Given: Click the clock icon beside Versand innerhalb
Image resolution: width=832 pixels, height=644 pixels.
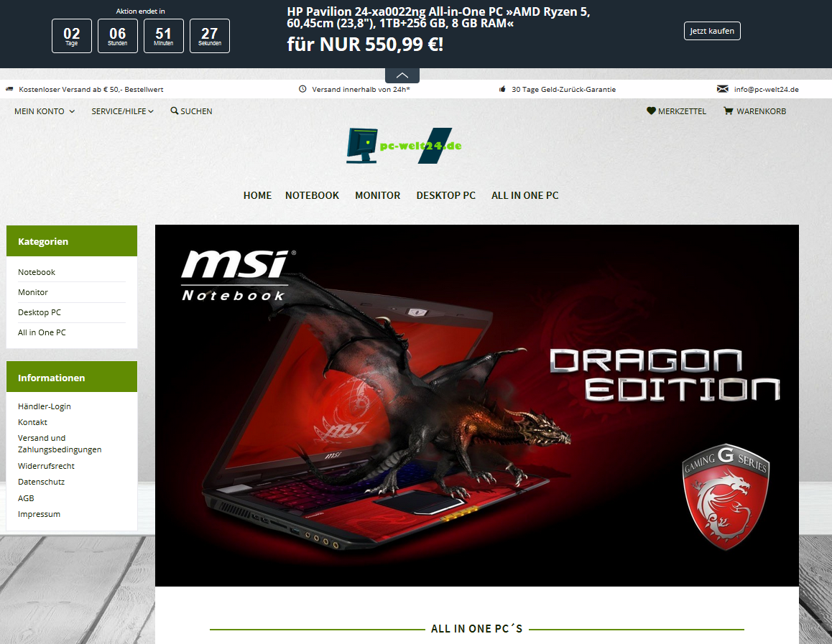Looking at the screenshot, I should point(302,89).
